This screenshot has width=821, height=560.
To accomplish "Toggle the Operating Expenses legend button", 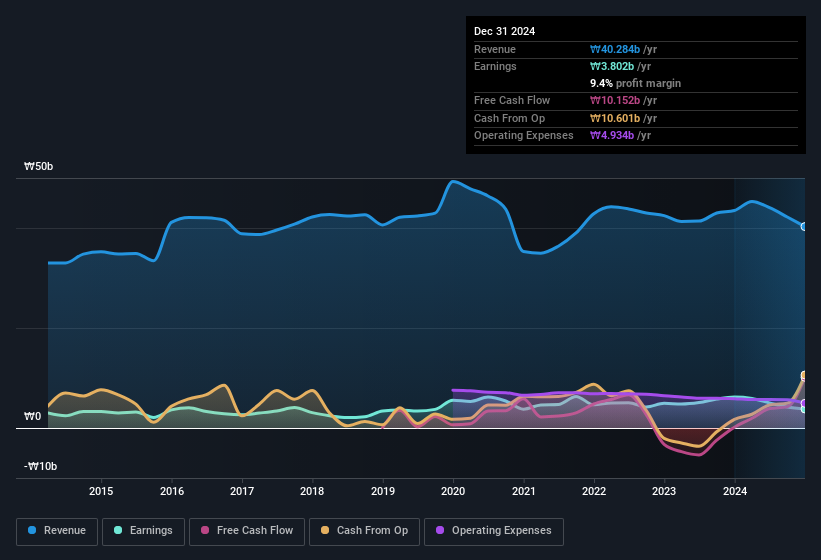I will [x=494, y=531].
